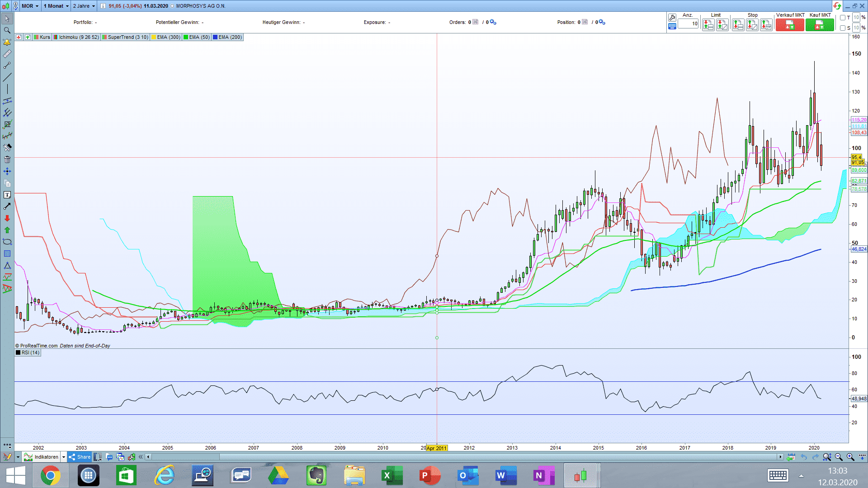Click the trash can delete tool

[7, 160]
